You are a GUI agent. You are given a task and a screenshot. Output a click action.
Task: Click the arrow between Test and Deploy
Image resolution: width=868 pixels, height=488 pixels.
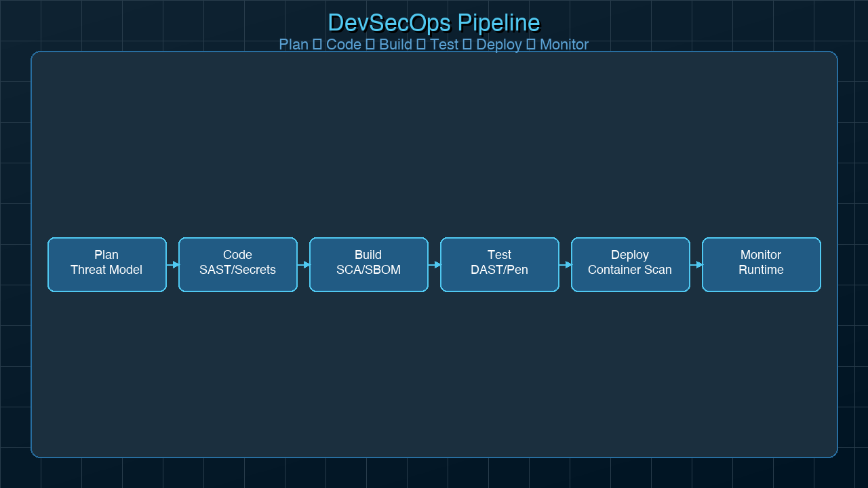pos(564,264)
